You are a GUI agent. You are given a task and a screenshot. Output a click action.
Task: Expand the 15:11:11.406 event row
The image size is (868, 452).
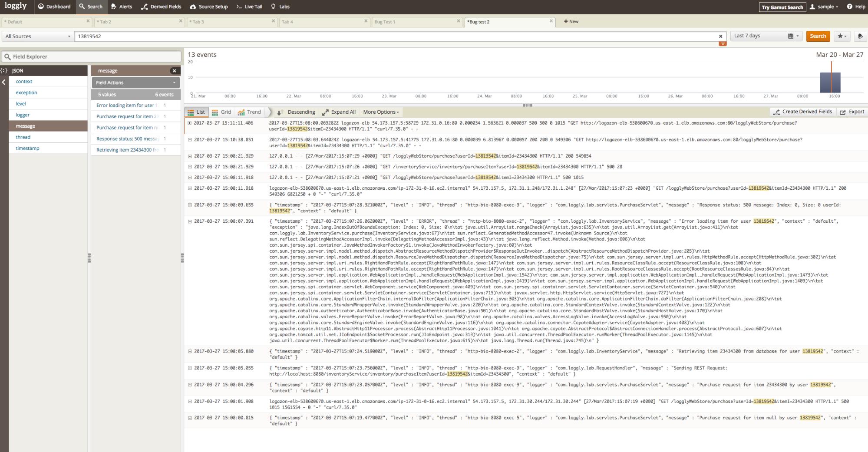(x=189, y=123)
